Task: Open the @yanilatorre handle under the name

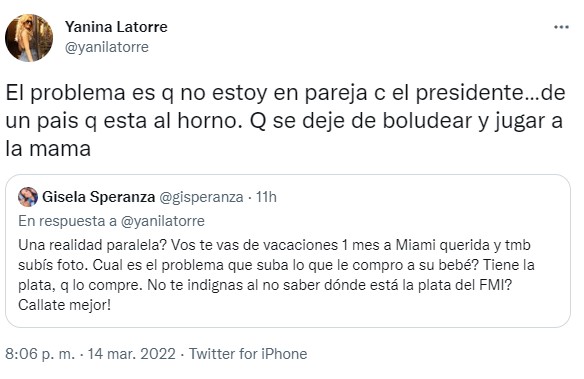Action: pos(107,47)
